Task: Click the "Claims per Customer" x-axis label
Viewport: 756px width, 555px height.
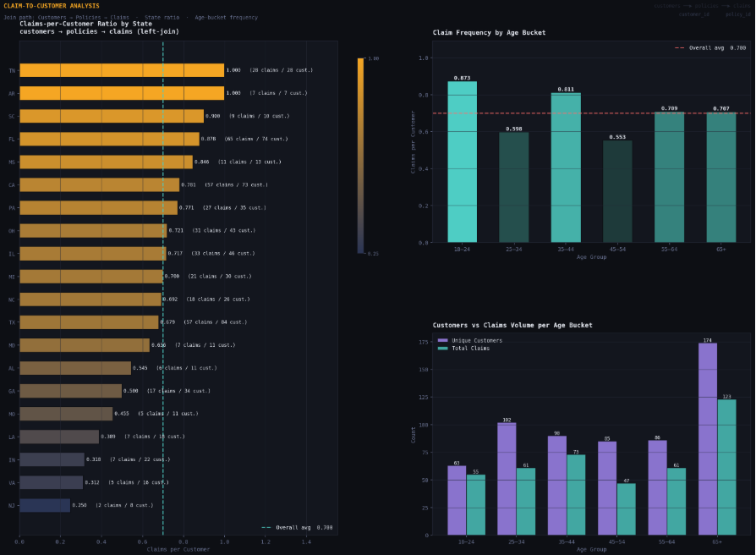Action: pyautogui.click(x=178, y=549)
